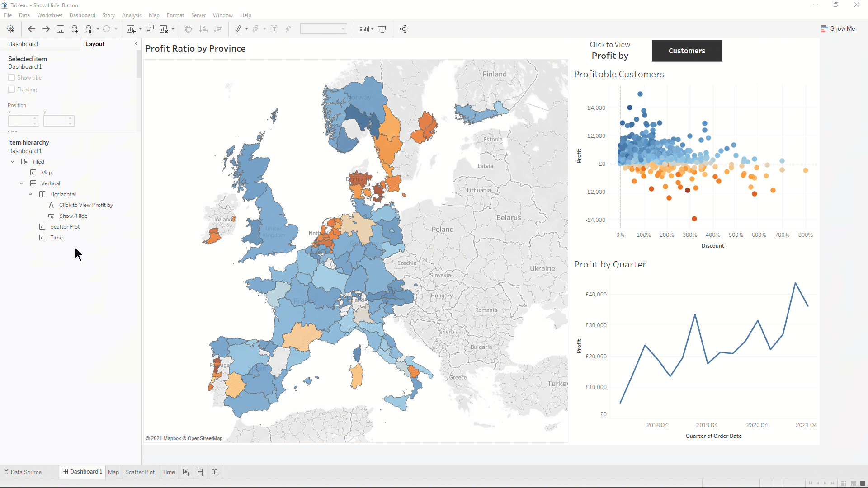This screenshot has width=868, height=488.
Task: Click the Duplicate sheet icon
Action: (150, 29)
